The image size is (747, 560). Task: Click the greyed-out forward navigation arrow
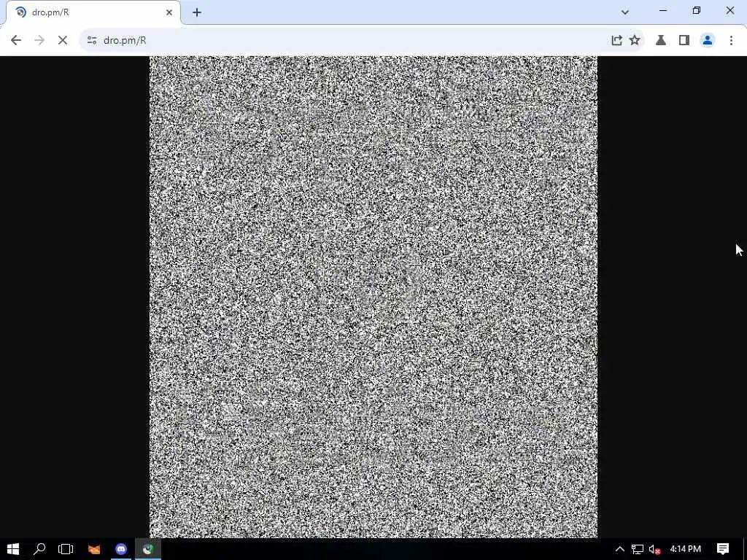[39, 41]
